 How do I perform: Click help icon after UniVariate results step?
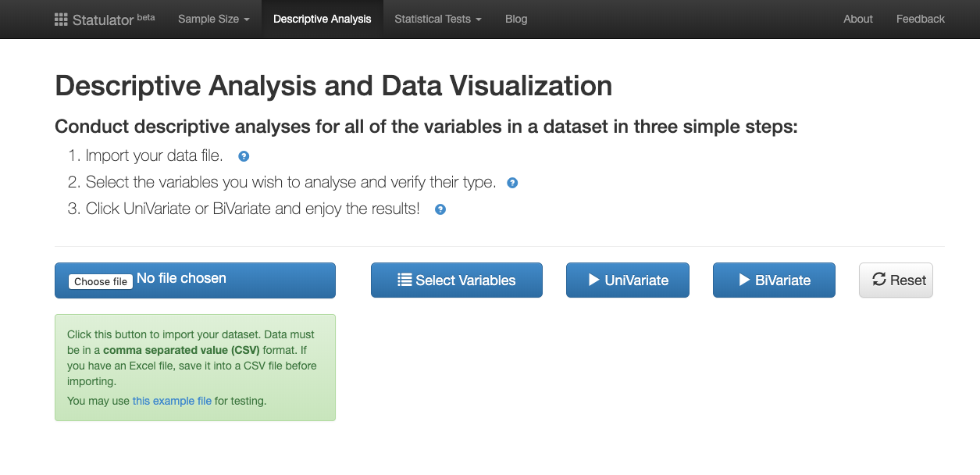[440, 209]
